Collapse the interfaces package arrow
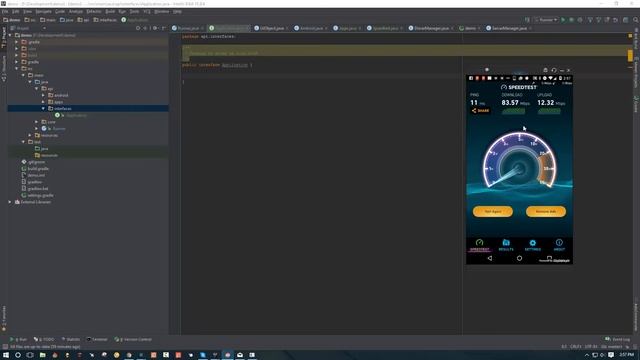Viewport: 640px width, 360px height. (43, 109)
